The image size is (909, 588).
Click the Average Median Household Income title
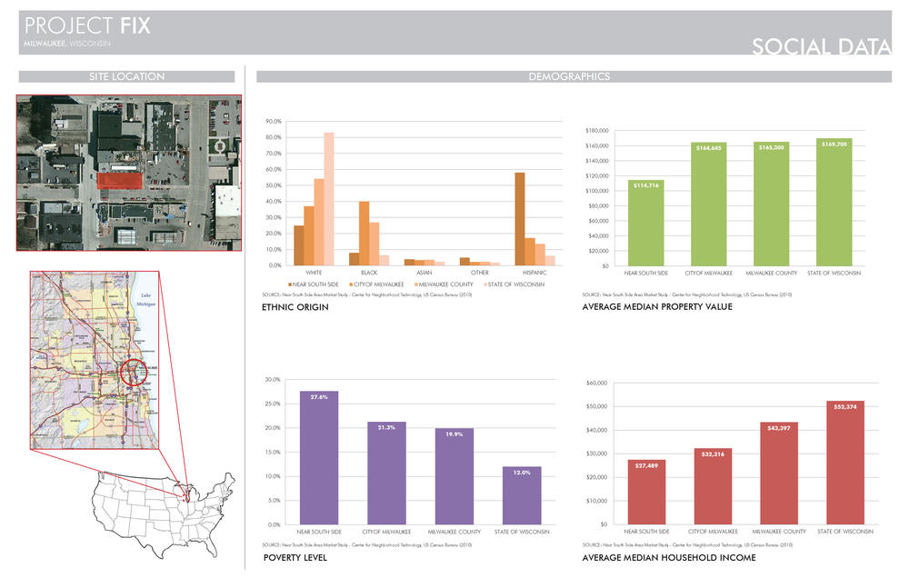tap(668, 557)
